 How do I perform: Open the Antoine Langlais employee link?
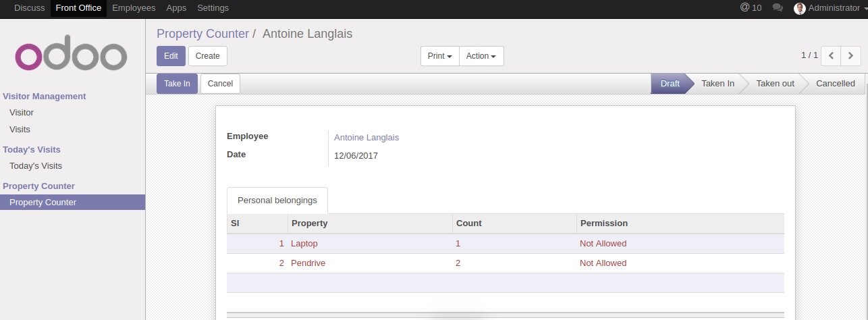click(367, 138)
